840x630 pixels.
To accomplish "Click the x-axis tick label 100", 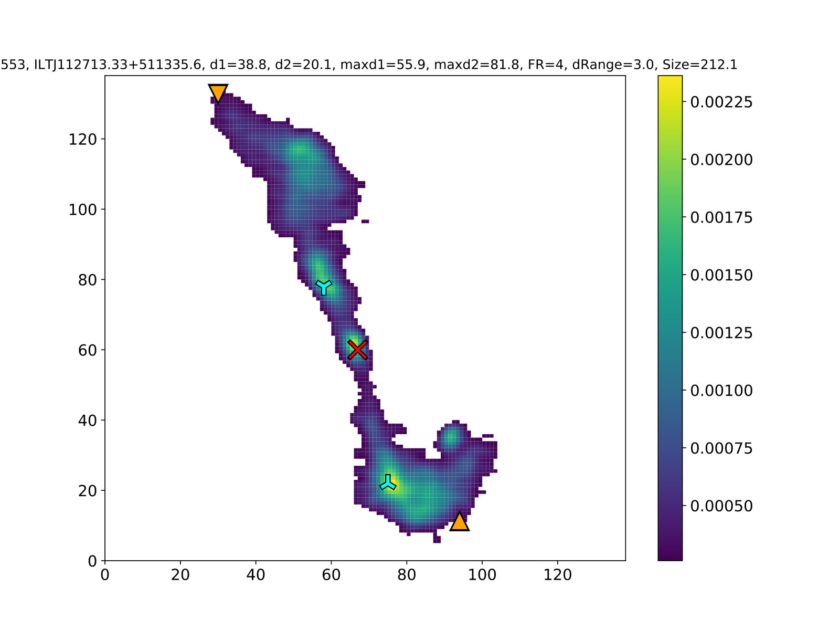I will pos(482,575).
